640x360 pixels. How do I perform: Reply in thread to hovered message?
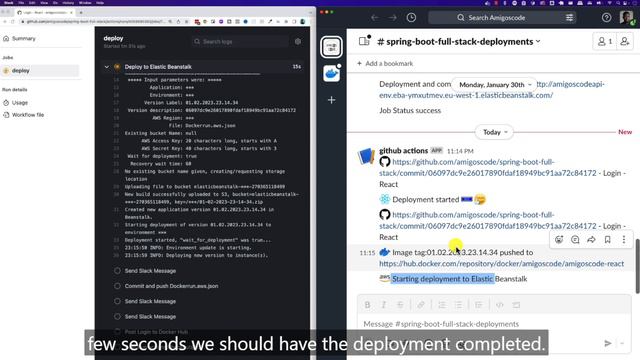pos(575,240)
